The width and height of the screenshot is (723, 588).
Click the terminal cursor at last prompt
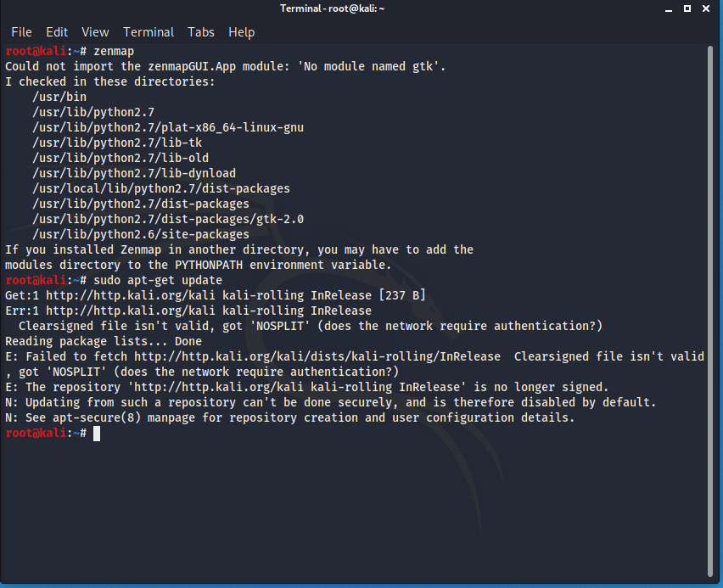click(x=97, y=434)
